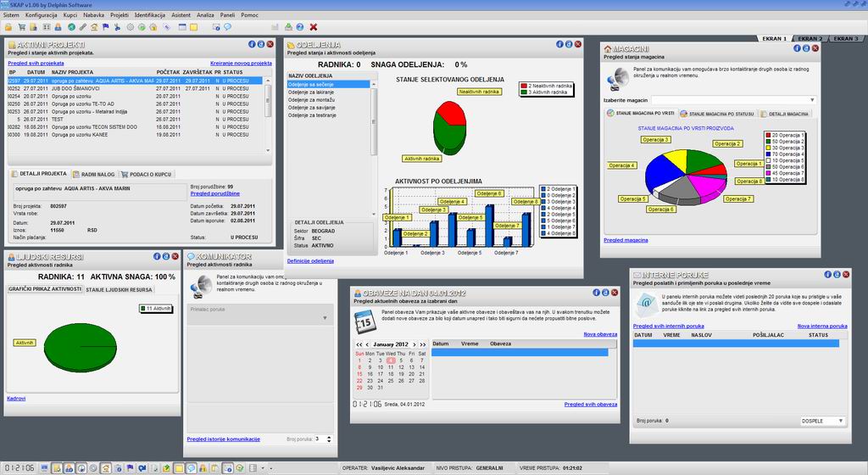
Task: Click the scissors icon in the top toolbar
Action: point(117,26)
